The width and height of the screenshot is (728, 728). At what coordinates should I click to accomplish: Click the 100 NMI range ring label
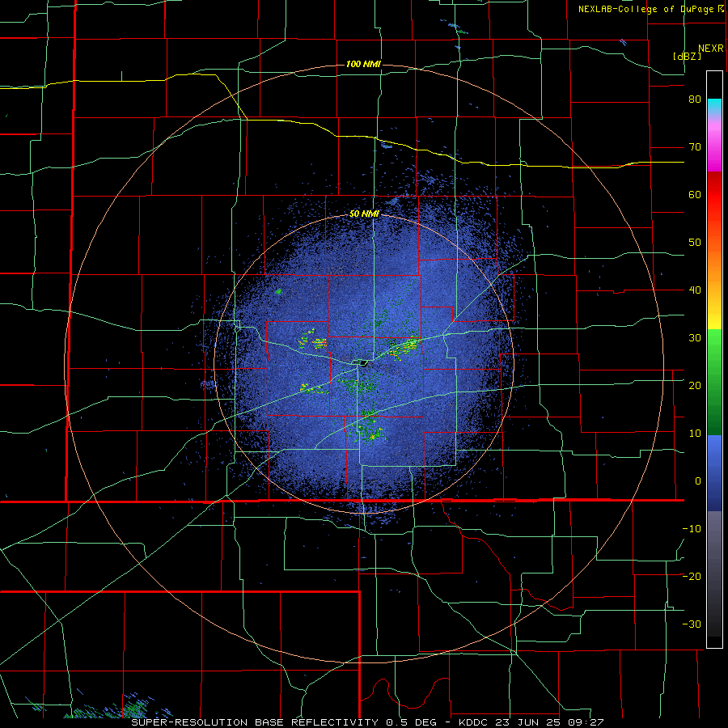click(363, 64)
